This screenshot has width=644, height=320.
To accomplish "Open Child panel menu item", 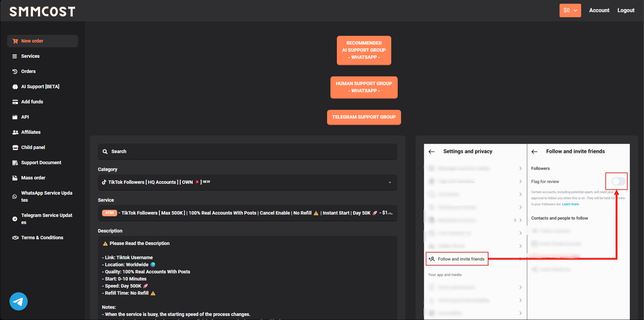I will point(43,147).
